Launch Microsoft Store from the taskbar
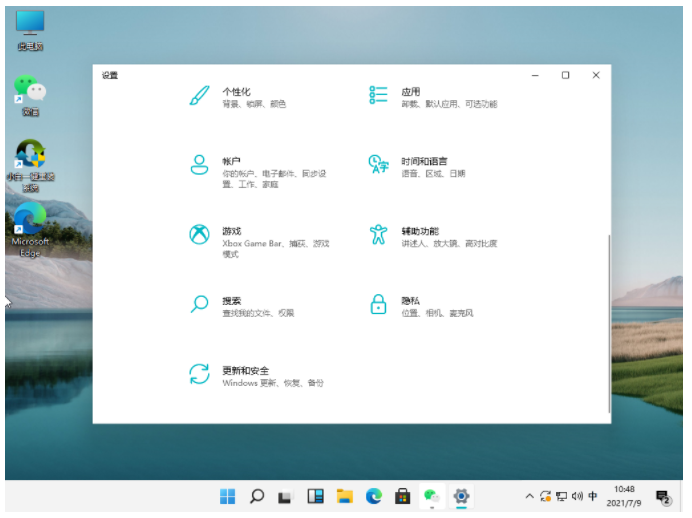 coord(402,496)
